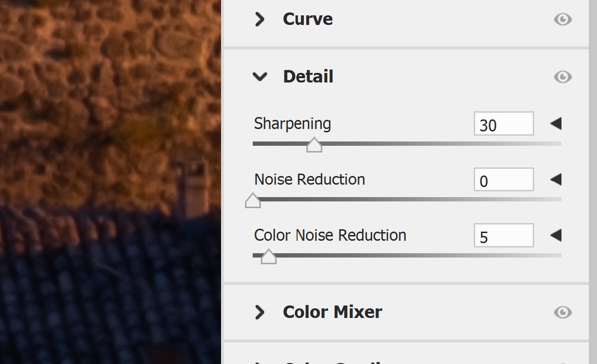Open the Color Mixer section title
The width and height of the screenshot is (597, 364).
coord(332,312)
